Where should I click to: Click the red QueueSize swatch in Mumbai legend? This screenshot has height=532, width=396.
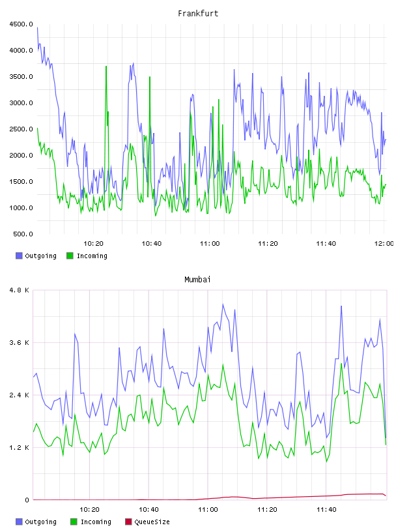click(x=128, y=522)
